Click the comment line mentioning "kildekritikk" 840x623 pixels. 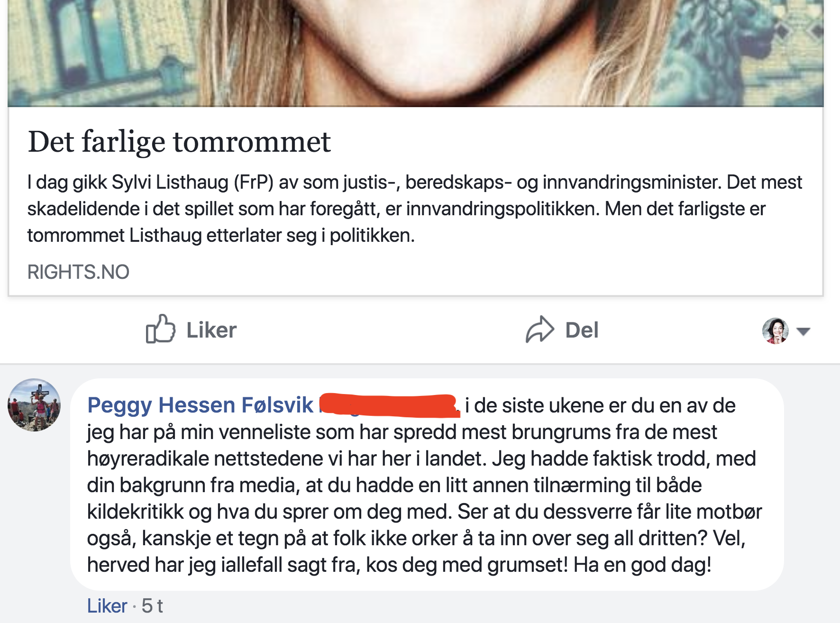point(424,512)
